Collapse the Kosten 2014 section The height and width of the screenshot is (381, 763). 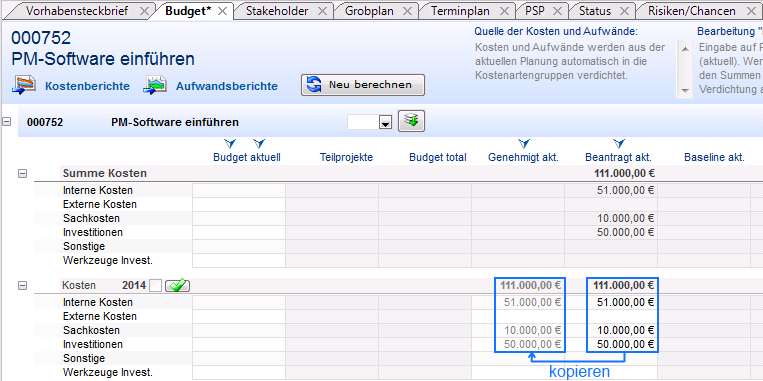point(22,286)
